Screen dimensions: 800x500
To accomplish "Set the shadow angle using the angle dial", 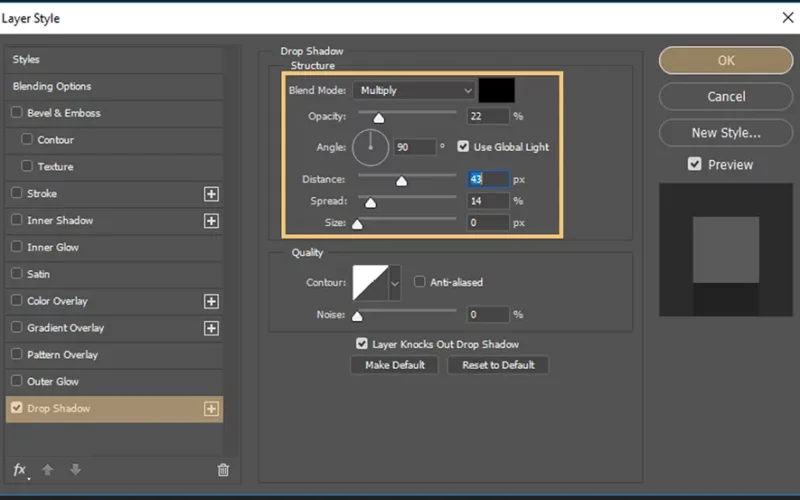I will [370, 147].
